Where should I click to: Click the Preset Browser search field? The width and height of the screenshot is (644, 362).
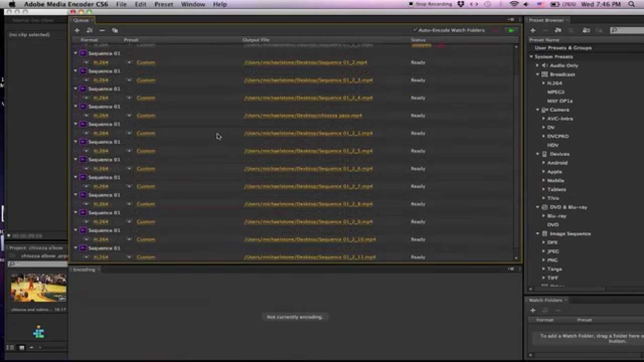coord(626,31)
